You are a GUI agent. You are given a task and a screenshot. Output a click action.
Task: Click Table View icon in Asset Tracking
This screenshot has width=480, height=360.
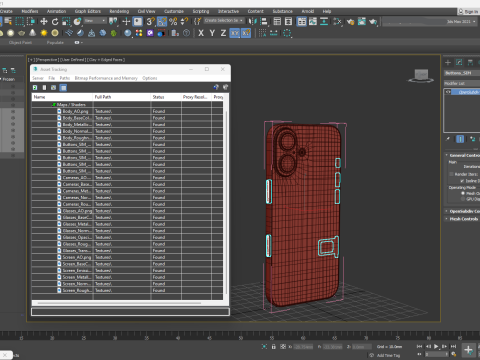coord(63,87)
